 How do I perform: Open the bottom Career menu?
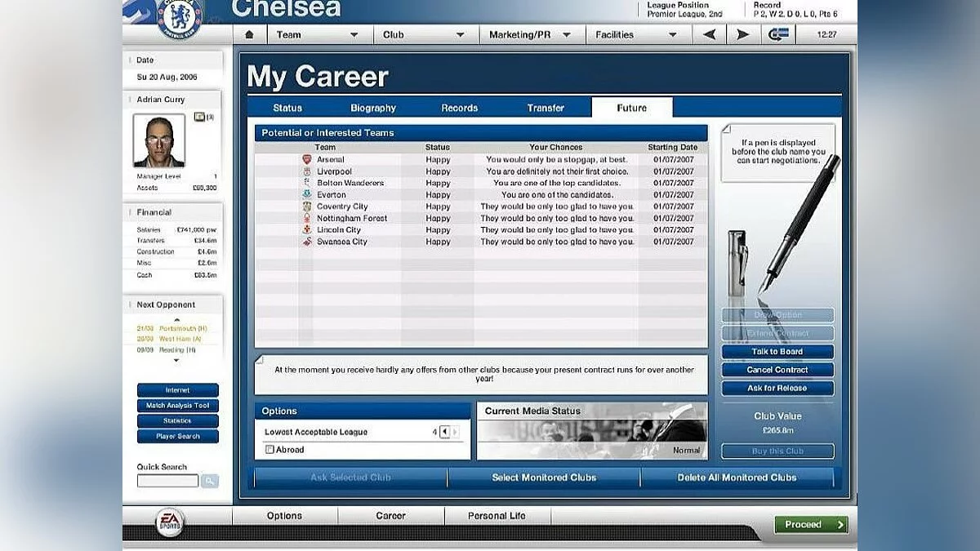391,516
